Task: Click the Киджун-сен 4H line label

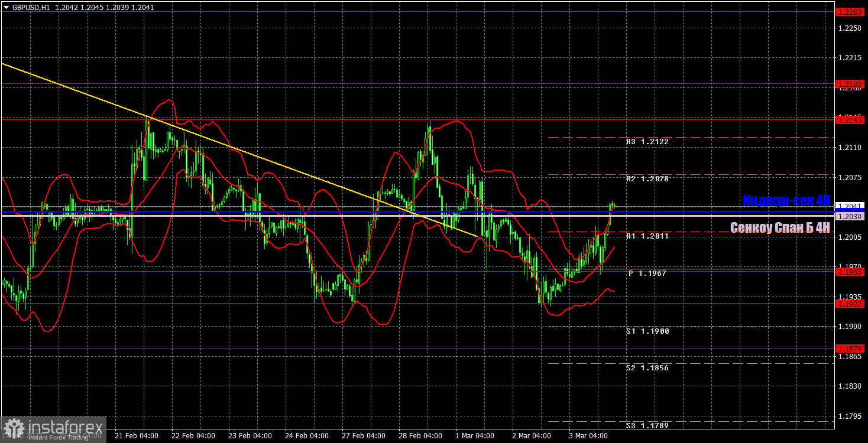Action: [786, 200]
